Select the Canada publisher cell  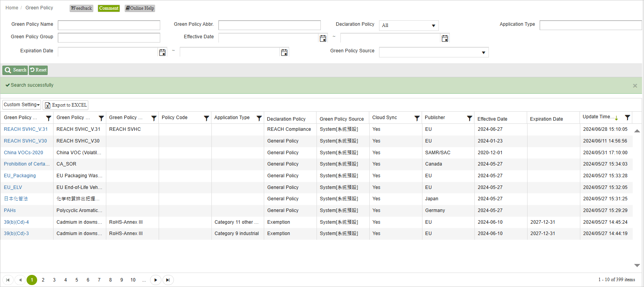coord(448,164)
